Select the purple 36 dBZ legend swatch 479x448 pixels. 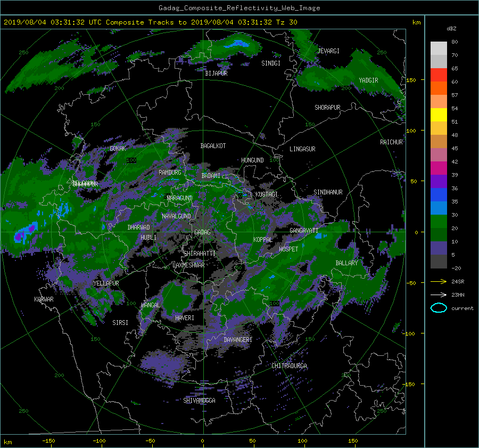439,182
